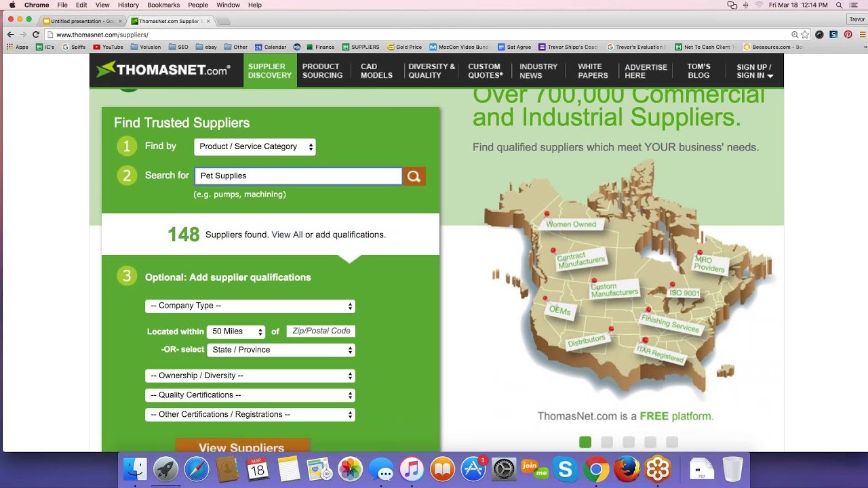
Task: Open Finder from the dock
Action: (x=135, y=469)
